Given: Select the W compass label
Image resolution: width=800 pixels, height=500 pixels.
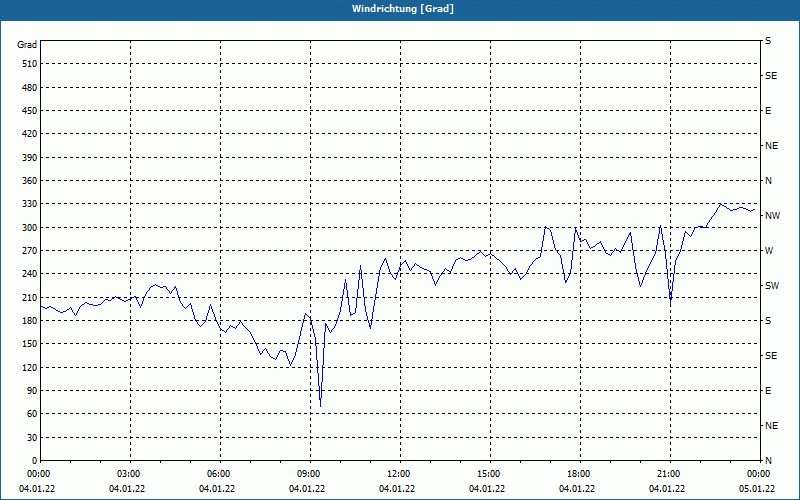Looking at the screenshot, I should (x=769, y=251).
